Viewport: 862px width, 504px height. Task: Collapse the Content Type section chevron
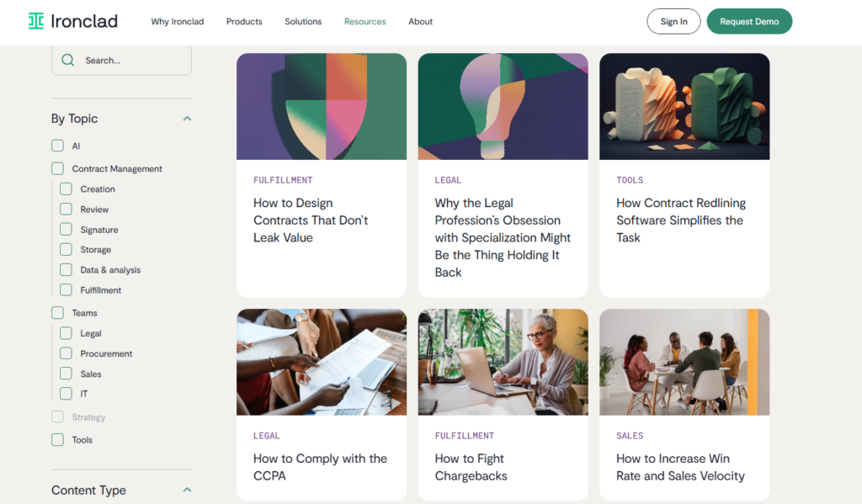point(187,490)
